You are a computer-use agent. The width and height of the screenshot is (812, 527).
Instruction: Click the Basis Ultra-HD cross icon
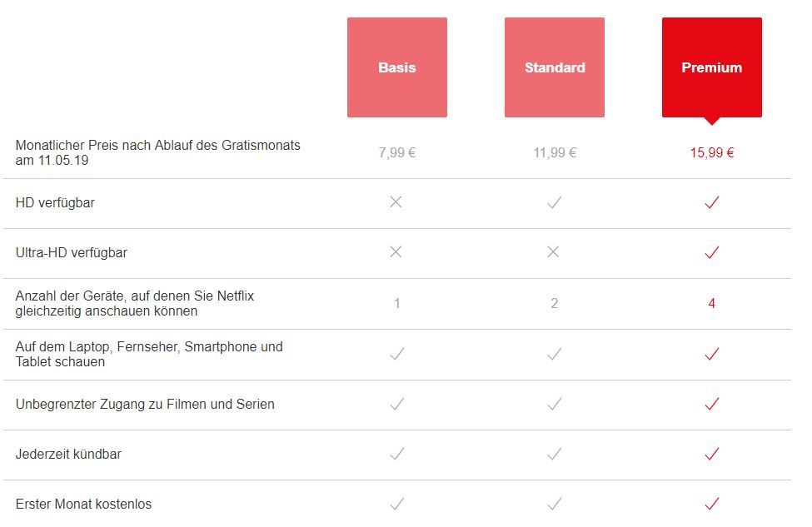click(x=396, y=252)
